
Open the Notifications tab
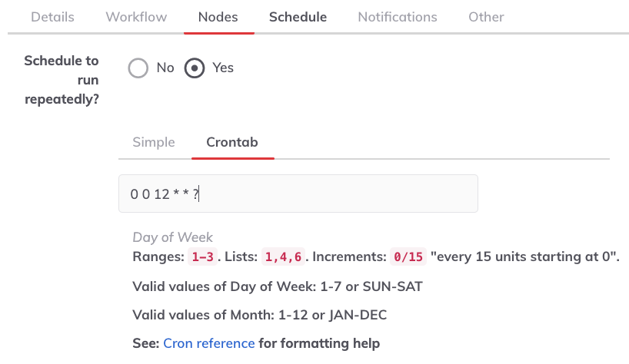pyautogui.click(x=397, y=17)
